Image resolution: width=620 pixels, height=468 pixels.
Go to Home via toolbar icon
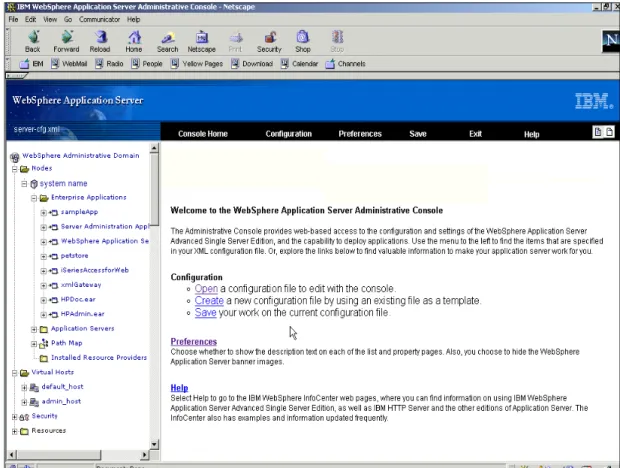tap(134, 37)
